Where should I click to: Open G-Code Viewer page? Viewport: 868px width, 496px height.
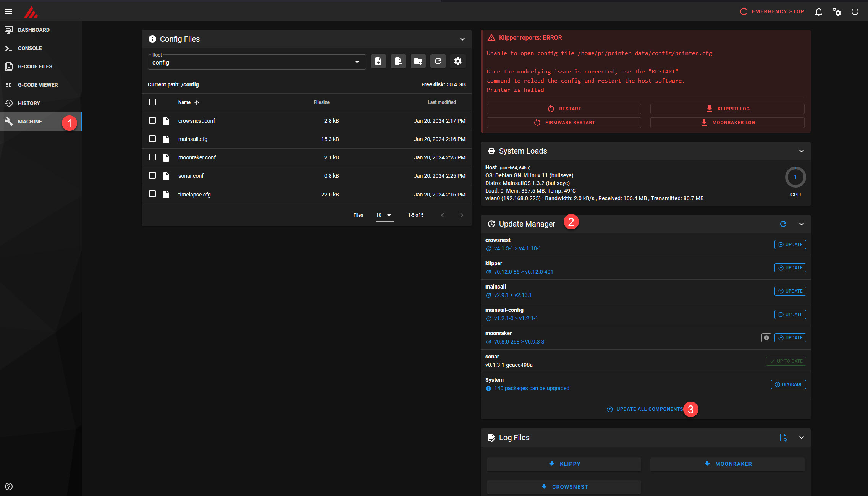pyautogui.click(x=41, y=85)
